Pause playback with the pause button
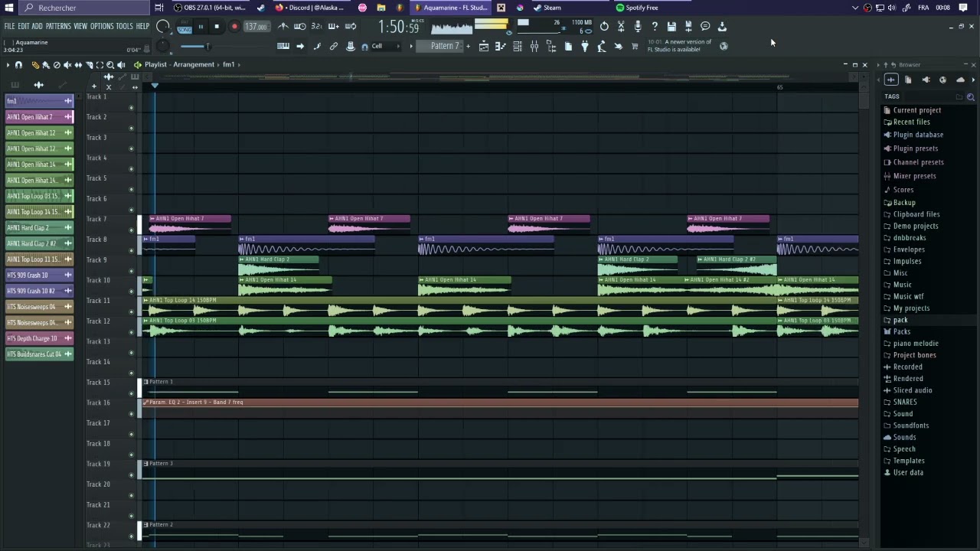The width and height of the screenshot is (980, 551). (x=201, y=27)
